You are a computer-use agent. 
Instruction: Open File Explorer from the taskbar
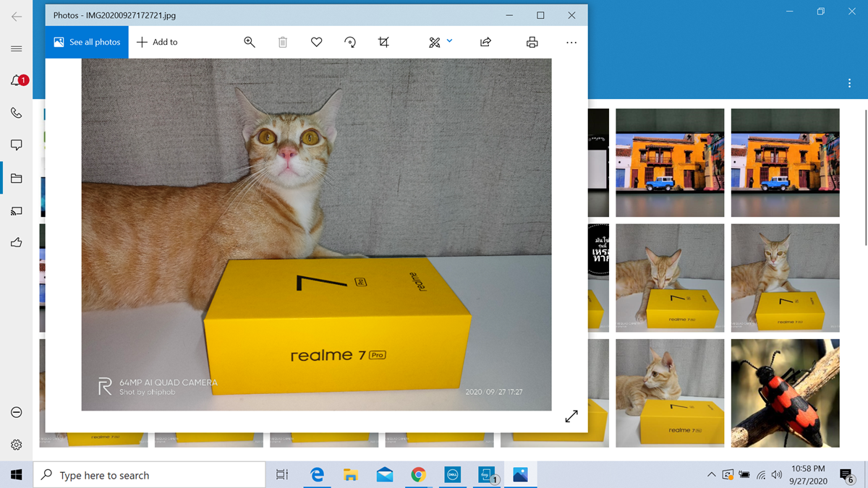pos(351,475)
